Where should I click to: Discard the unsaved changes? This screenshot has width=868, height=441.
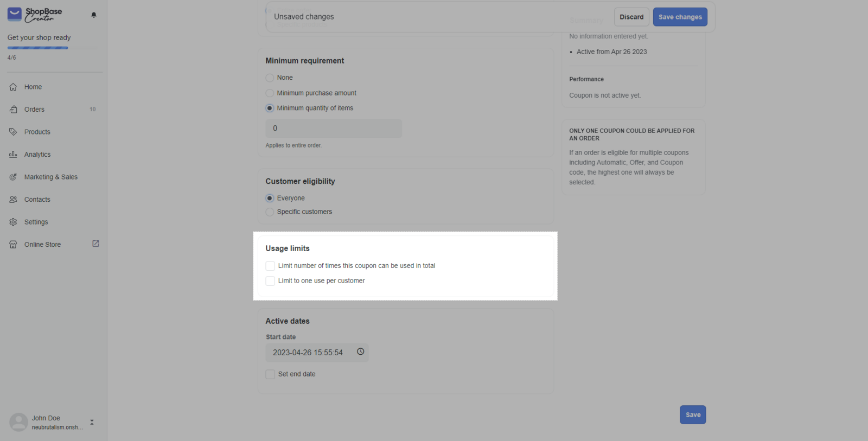coord(631,17)
